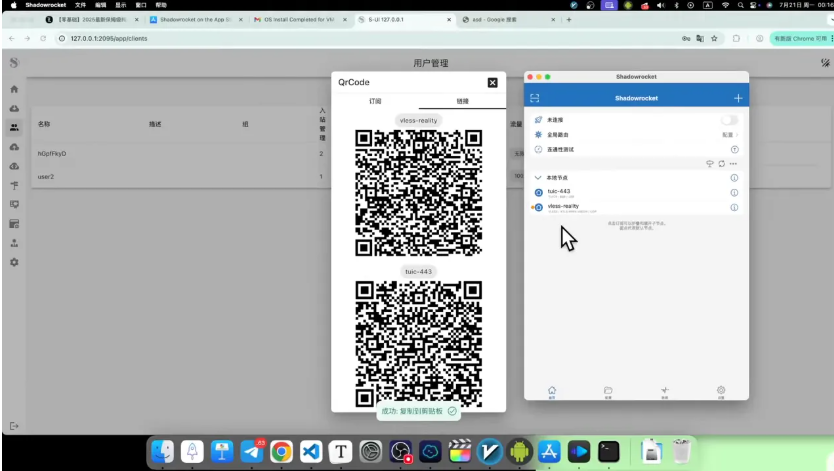
Task: Click the tuic-443 label chip
Action: coord(419,272)
